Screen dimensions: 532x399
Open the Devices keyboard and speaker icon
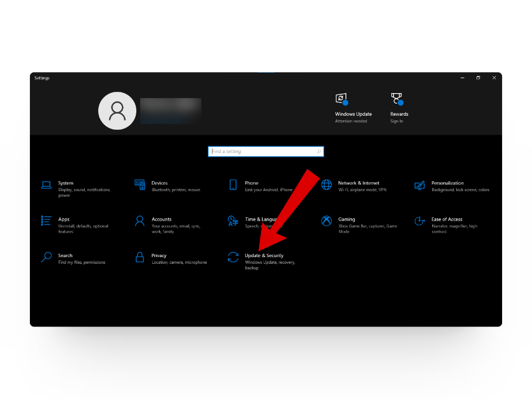[140, 185]
